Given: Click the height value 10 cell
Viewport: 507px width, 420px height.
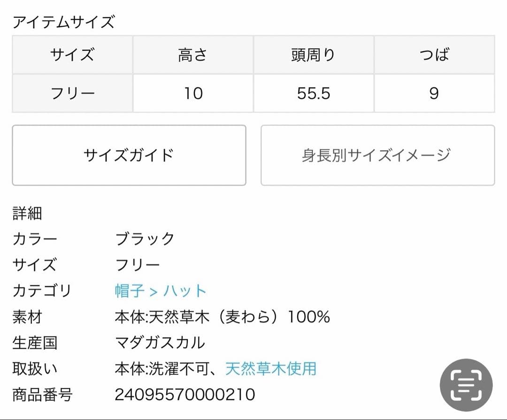Looking at the screenshot, I should (193, 93).
